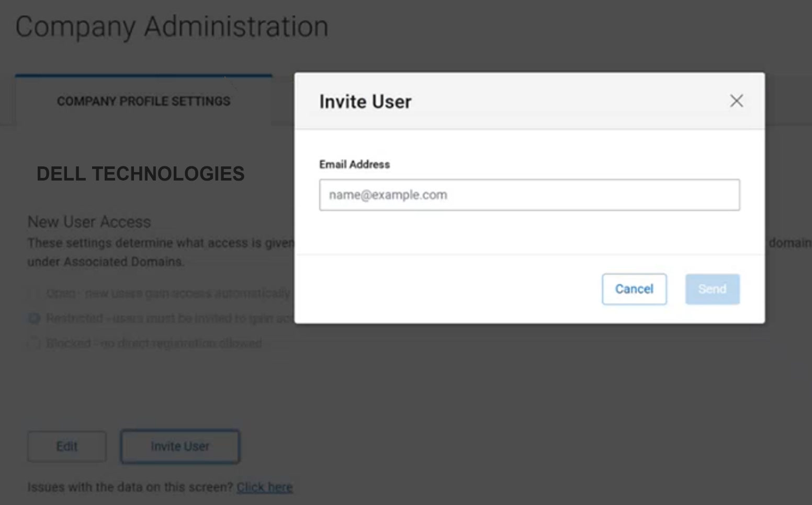This screenshot has width=812, height=505.
Task: Select the Blocked radio button circle
Action: [x=34, y=343]
